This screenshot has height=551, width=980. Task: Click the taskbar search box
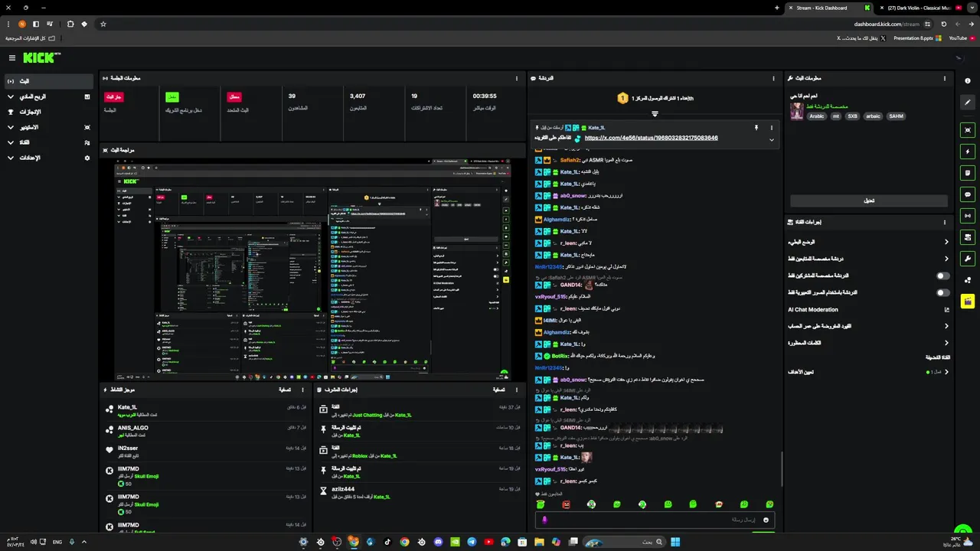pos(623,542)
